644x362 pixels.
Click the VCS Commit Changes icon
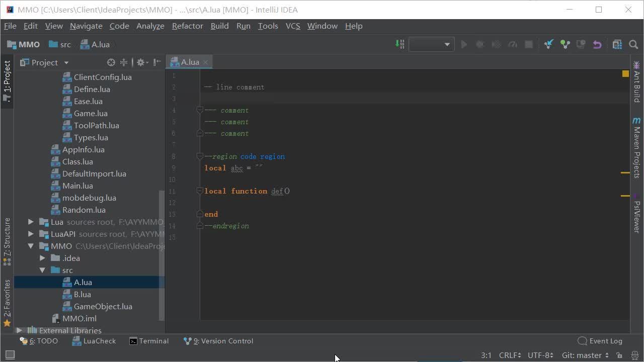point(565,44)
